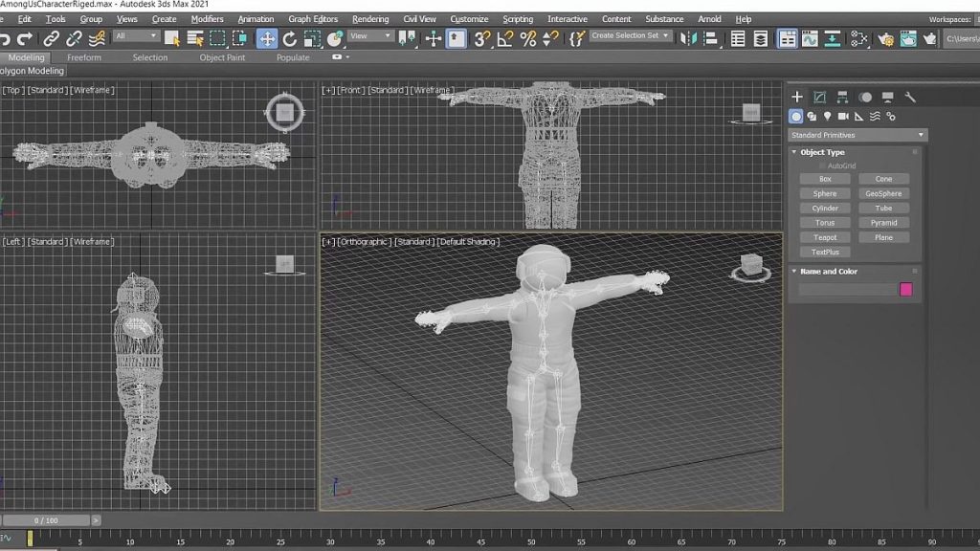Select the Select and Link chain tool
The width and height of the screenshot is (980, 551).
[52, 39]
